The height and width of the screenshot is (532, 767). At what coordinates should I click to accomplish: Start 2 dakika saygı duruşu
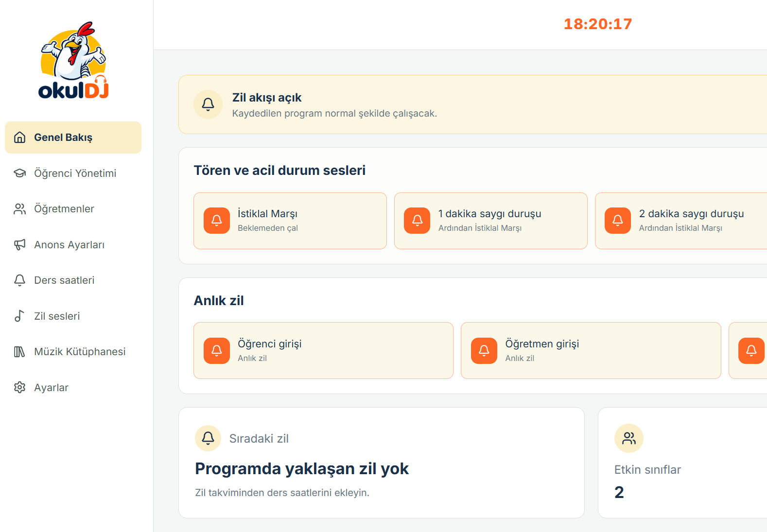tap(681, 221)
